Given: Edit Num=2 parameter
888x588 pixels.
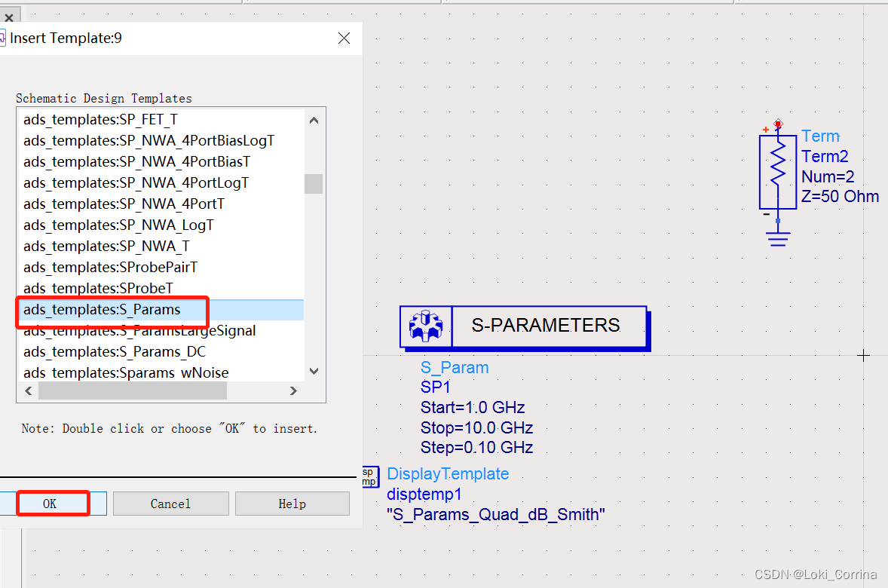Looking at the screenshot, I should [x=828, y=176].
